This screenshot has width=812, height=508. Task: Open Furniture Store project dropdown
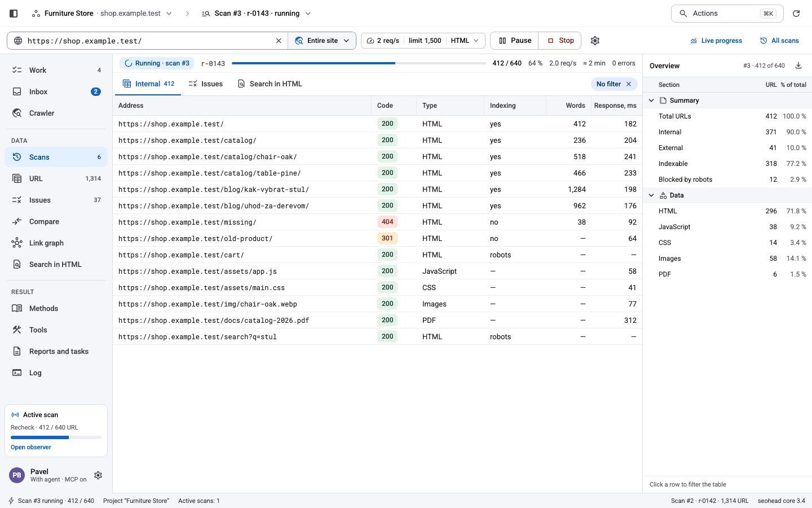pyautogui.click(x=102, y=14)
